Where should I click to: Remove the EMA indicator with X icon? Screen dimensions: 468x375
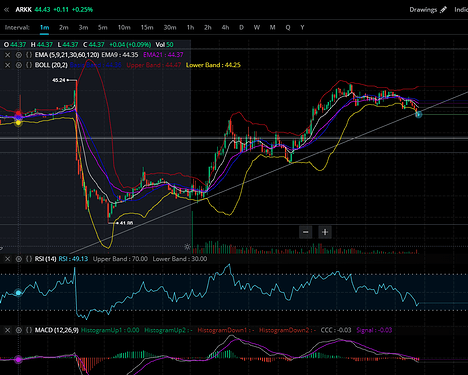7,55
